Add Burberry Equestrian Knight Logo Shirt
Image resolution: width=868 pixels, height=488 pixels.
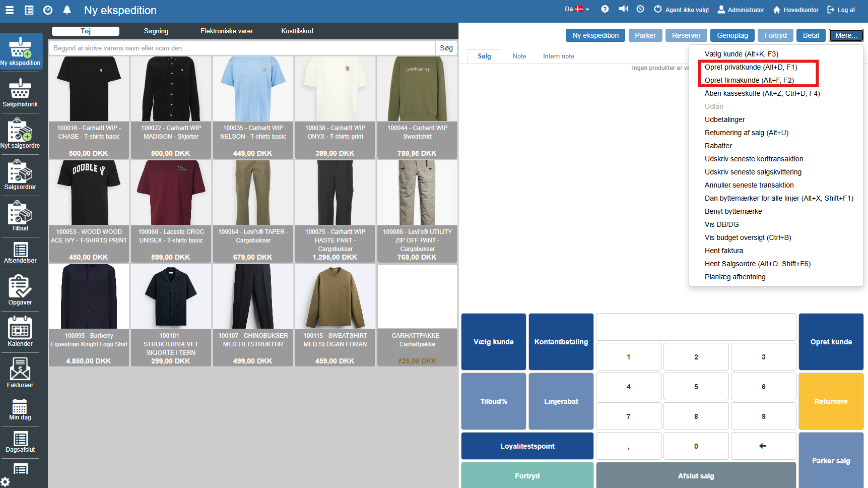[x=89, y=315]
